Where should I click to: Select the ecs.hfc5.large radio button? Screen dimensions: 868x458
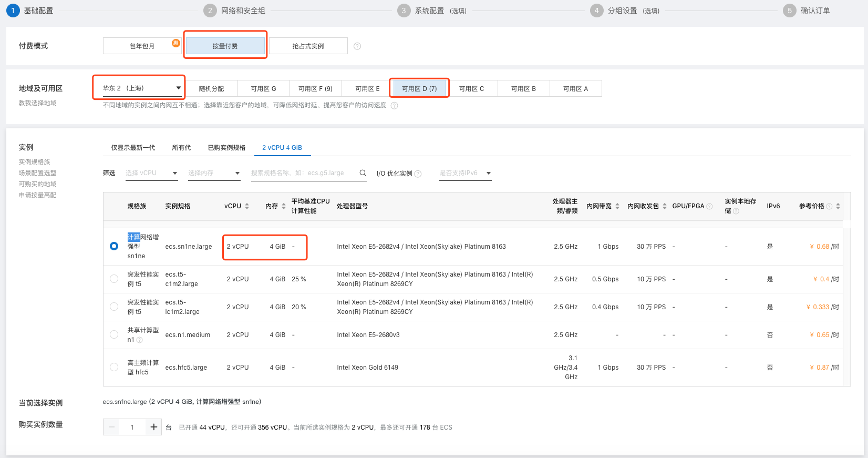click(x=114, y=367)
